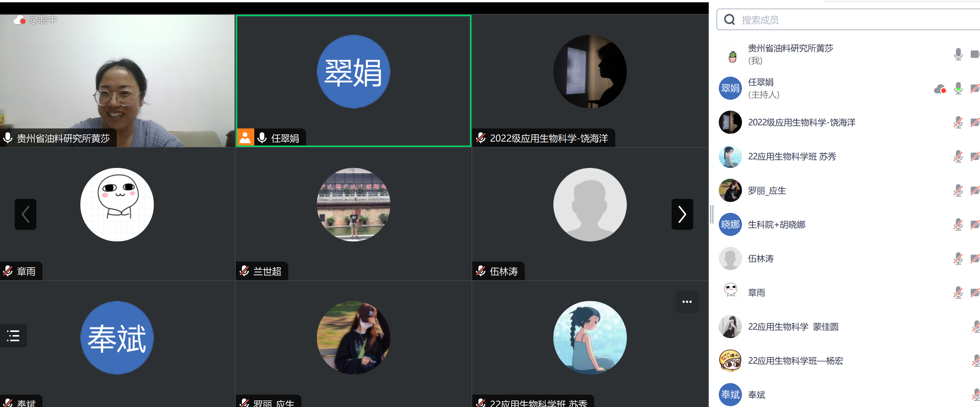Click the orange host icon beside 任翠娟
Screen dimensions: 980x407
coord(245,138)
